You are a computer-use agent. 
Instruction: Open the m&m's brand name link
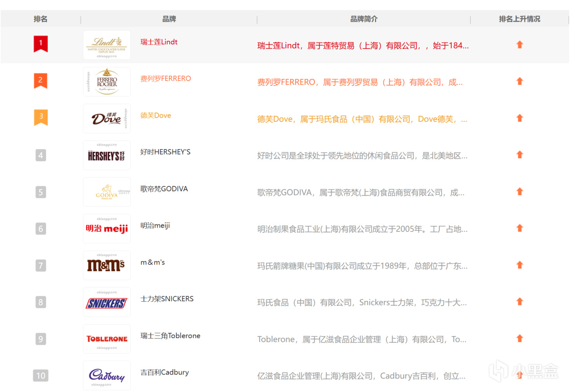click(x=153, y=262)
